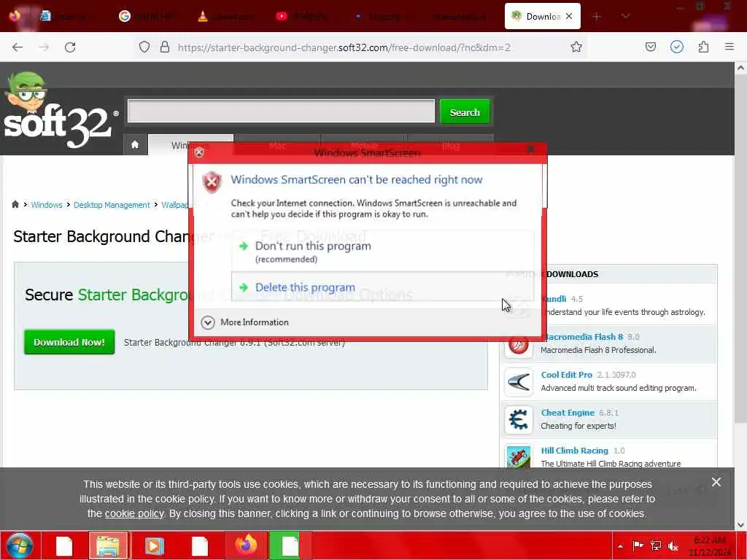This screenshot has height=560, width=747.
Task: Open Cheat Engine link
Action: [568, 413]
